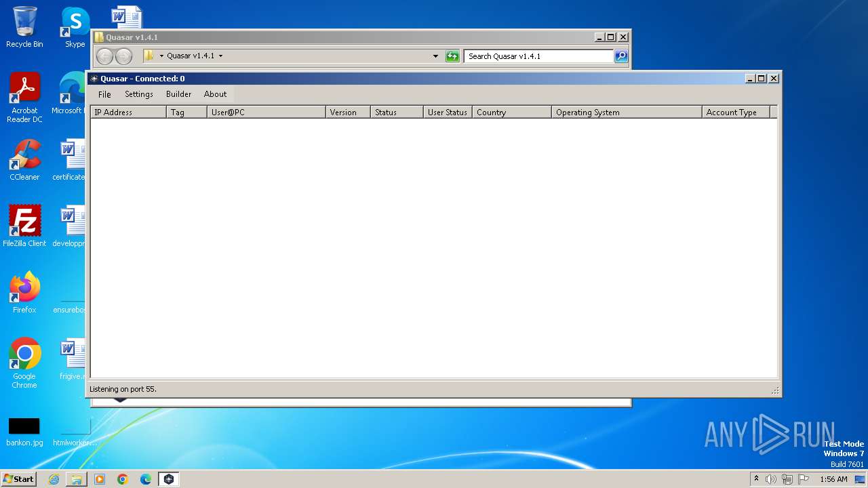
Task: Click the Start button
Action: point(19,479)
